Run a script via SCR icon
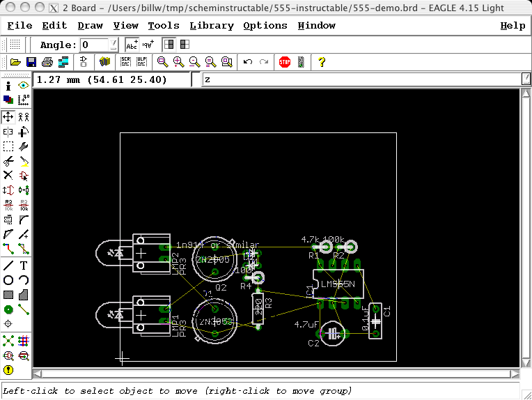The height and width of the screenshot is (400, 532). tap(125, 62)
